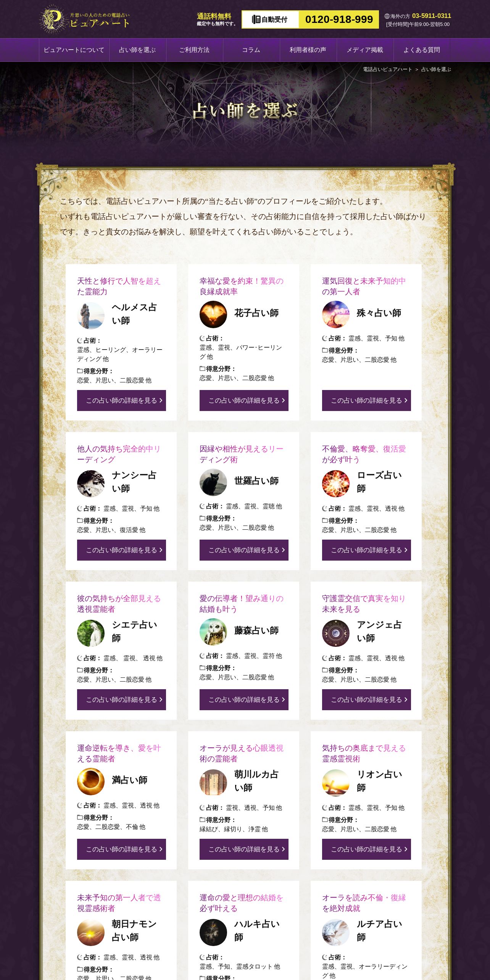Click the 電話占いピュアハート breadcrumb link
Viewport: 490px width, 980px height.
pyautogui.click(x=387, y=69)
